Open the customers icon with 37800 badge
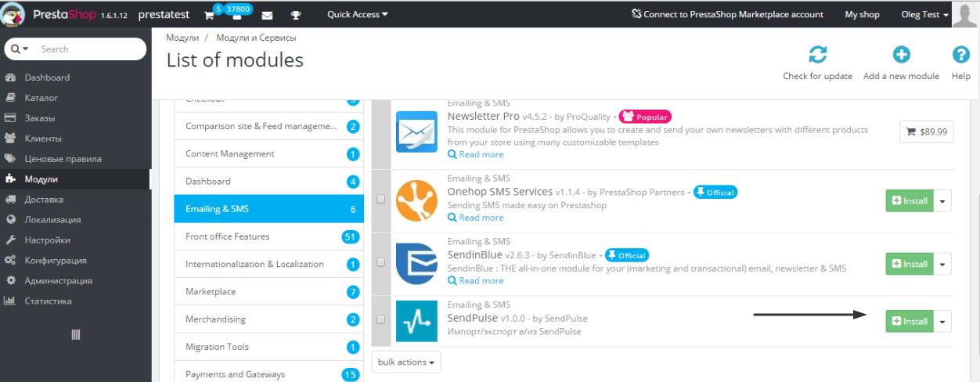Image resolution: width=980 pixels, height=382 pixels. (237, 16)
